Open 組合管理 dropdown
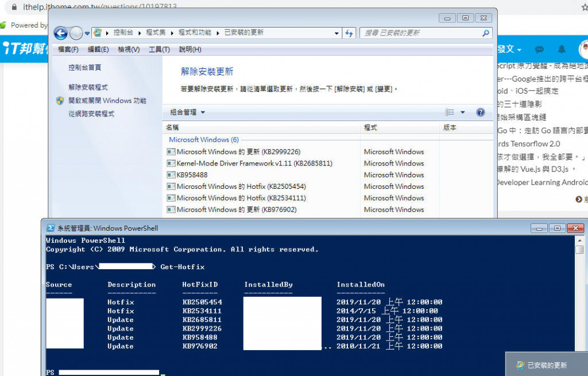The width and height of the screenshot is (588, 376). (x=188, y=112)
